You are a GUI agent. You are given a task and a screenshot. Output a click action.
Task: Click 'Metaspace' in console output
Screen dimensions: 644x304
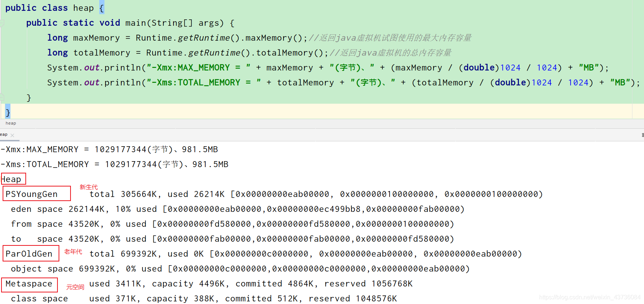[x=29, y=284]
